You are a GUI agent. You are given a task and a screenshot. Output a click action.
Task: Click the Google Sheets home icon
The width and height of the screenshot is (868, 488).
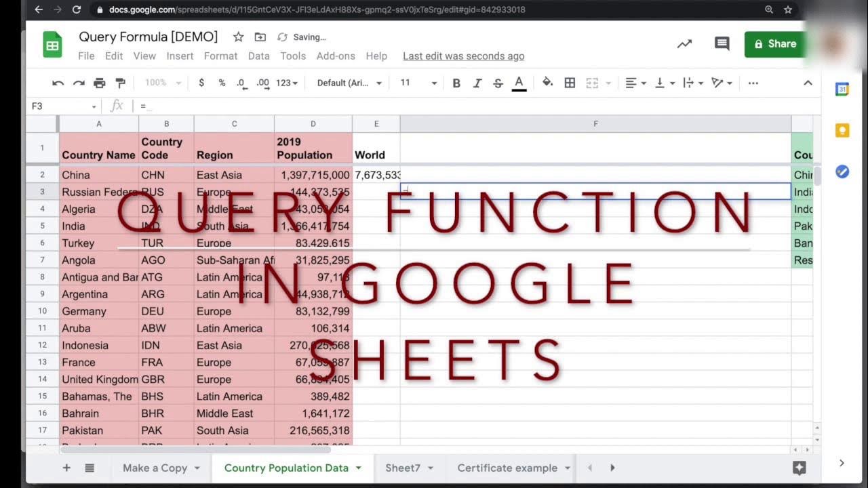click(52, 45)
